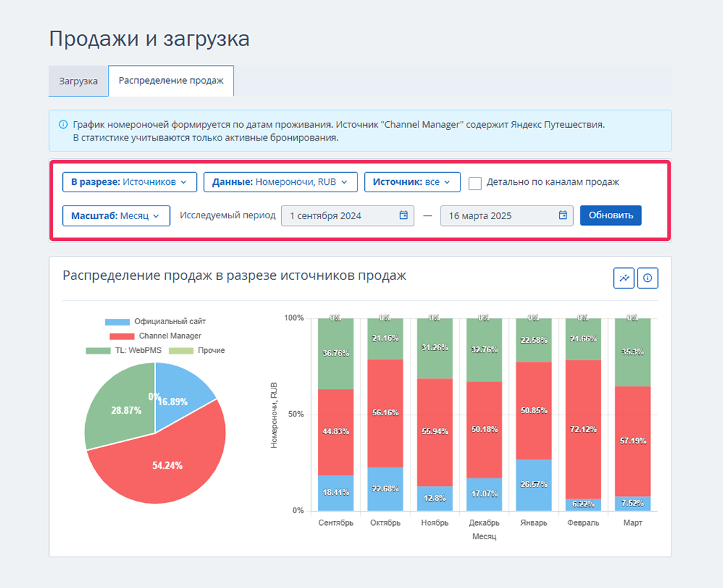Expand the В разрезе: Источников dropdown
The height and width of the screenshot is (588, 723).
(x=130, y=182)
